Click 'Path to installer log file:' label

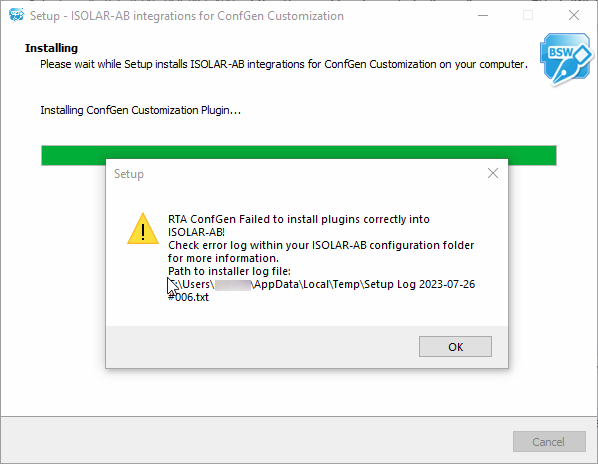[229, 271]
